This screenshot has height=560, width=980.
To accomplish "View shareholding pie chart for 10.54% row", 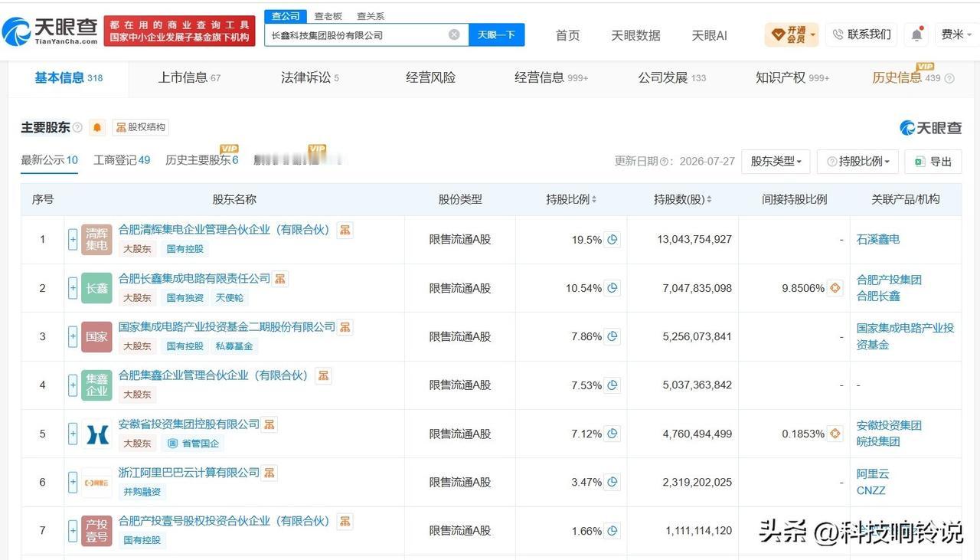I will [612, 288].
